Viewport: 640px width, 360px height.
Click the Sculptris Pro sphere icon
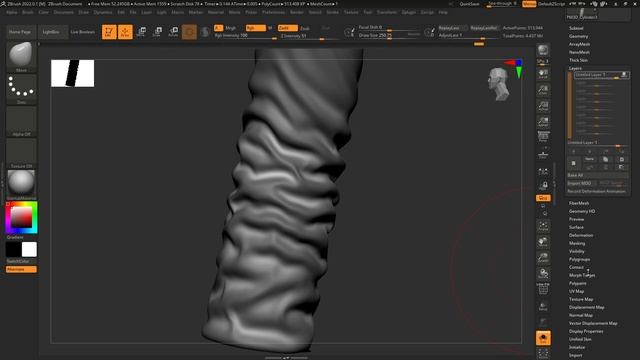205,32
